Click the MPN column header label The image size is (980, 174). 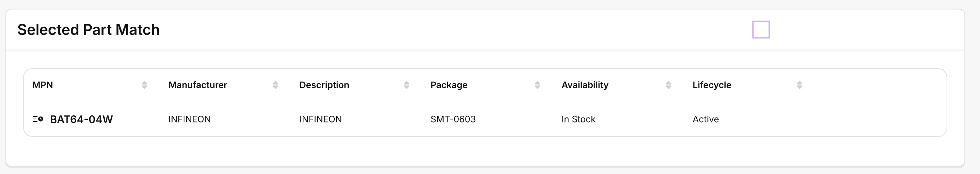tap(43, 85)
